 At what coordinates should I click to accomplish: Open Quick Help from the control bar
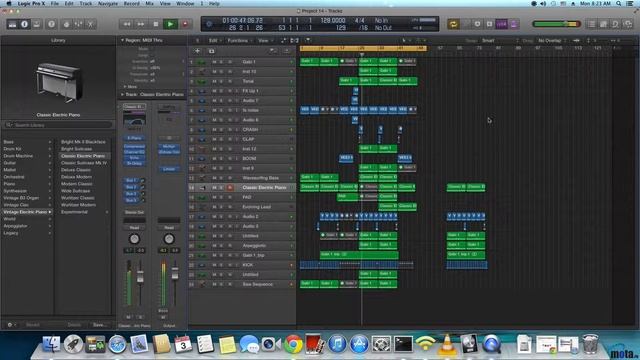(51, 24)
